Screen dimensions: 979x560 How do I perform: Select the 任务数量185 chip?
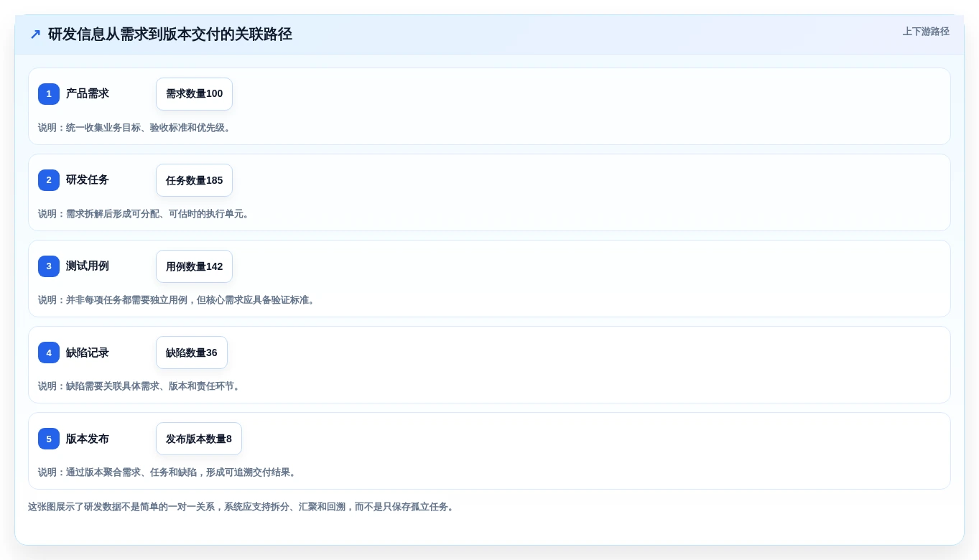coord(194,180)
